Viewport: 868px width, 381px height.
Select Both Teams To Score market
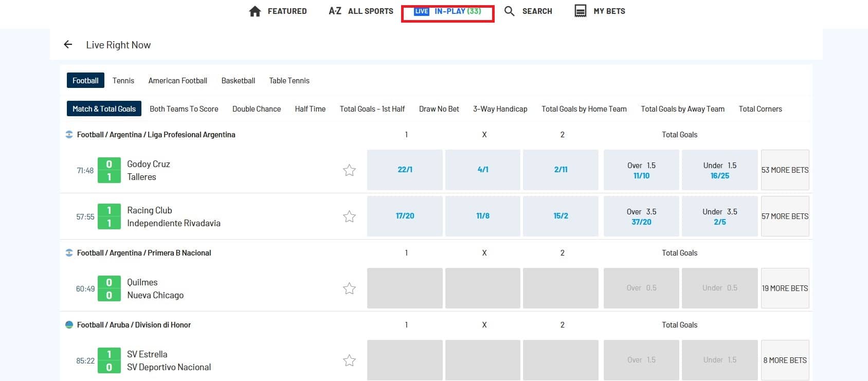coord(184,109)
